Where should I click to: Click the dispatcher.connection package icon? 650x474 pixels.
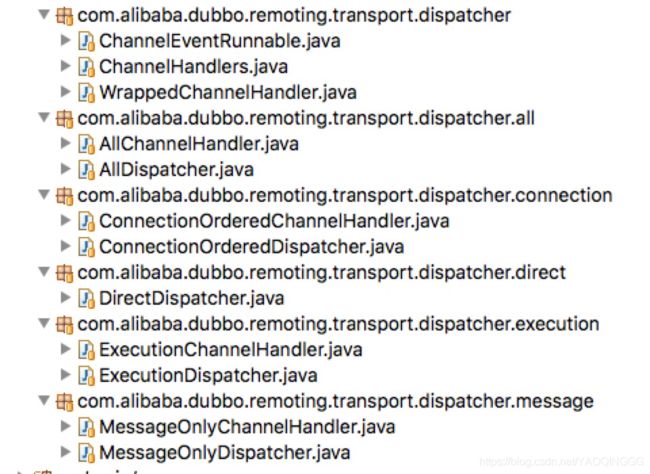coord(64,196)
